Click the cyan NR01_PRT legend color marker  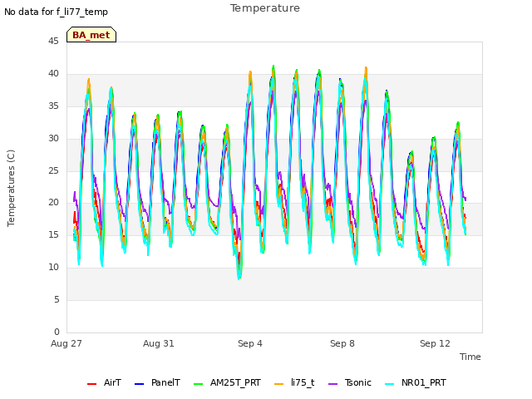(390, 384)
